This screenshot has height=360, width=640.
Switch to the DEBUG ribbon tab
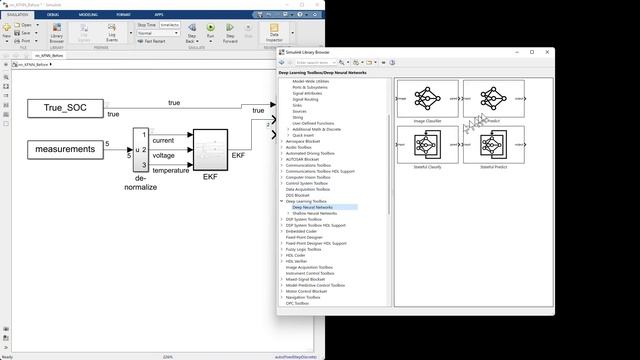(x=53, y=15)
